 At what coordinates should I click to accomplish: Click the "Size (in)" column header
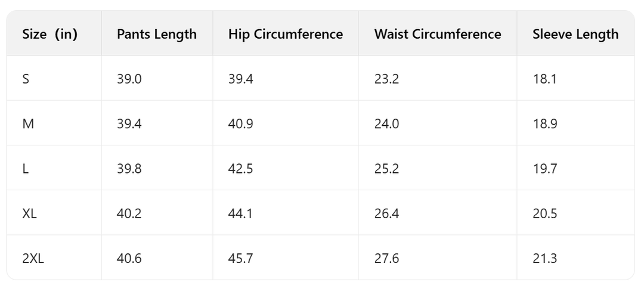[49, 35]
